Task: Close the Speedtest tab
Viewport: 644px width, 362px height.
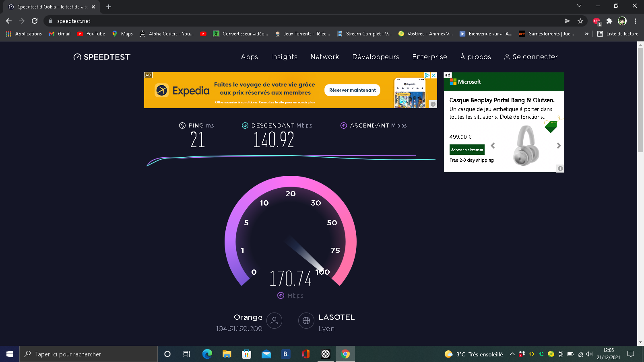Action: (x=93, y=7)
